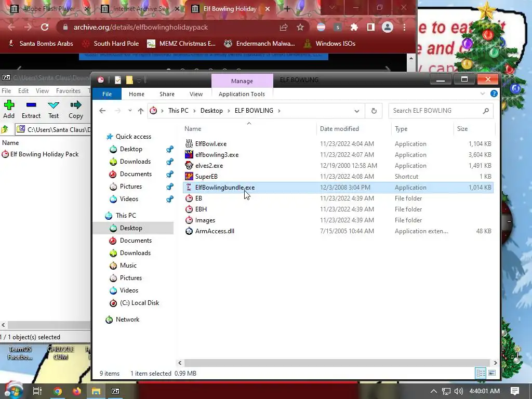Select ElfBowl.exe file
The width and height of the screenshot is (532, 399).
coord(211,144)
